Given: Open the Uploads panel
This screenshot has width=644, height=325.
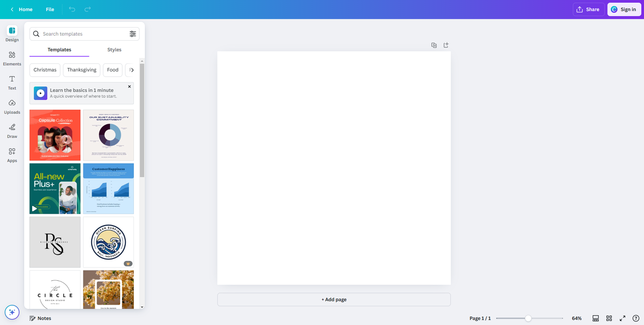Looking at the screenshot, I should (x=12, y=107).
